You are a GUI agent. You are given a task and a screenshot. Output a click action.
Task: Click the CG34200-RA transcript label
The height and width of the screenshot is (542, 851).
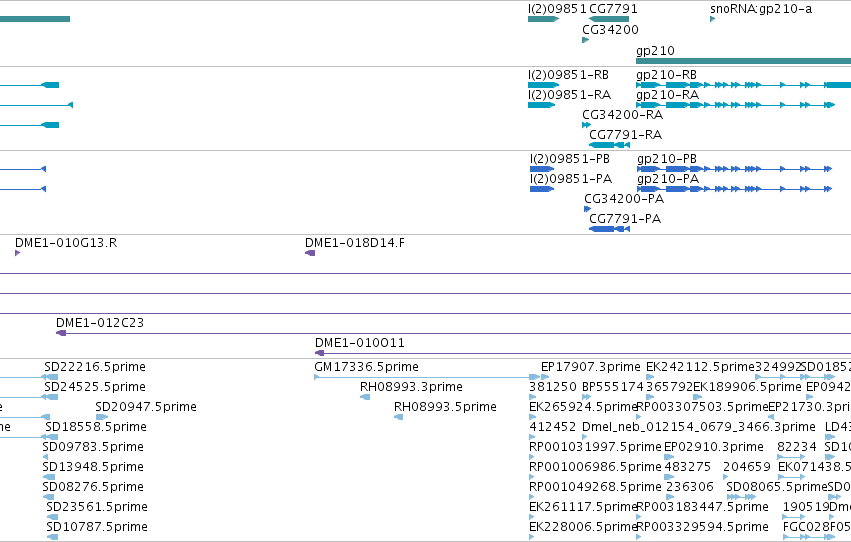(x=623, y=115)
